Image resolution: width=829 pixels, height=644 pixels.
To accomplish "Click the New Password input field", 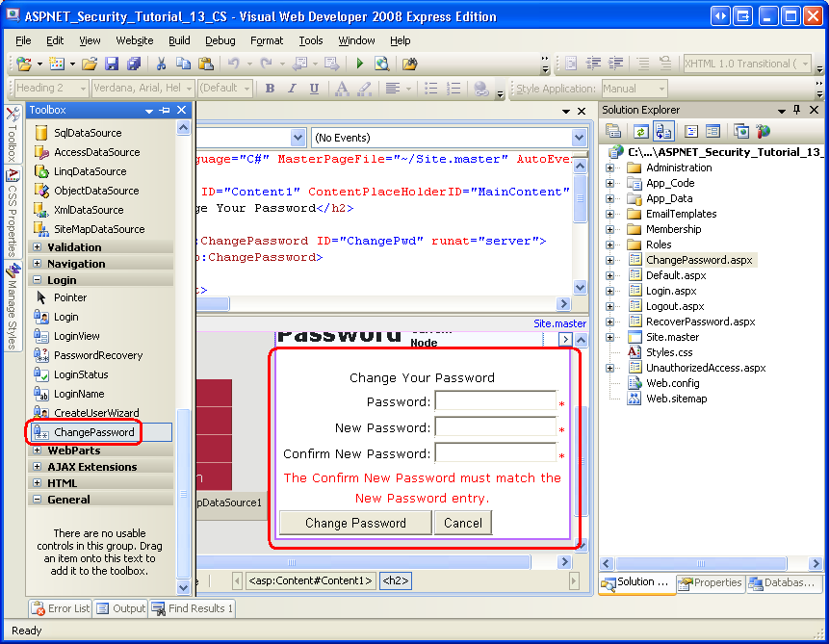I will [x=496, y=427].
